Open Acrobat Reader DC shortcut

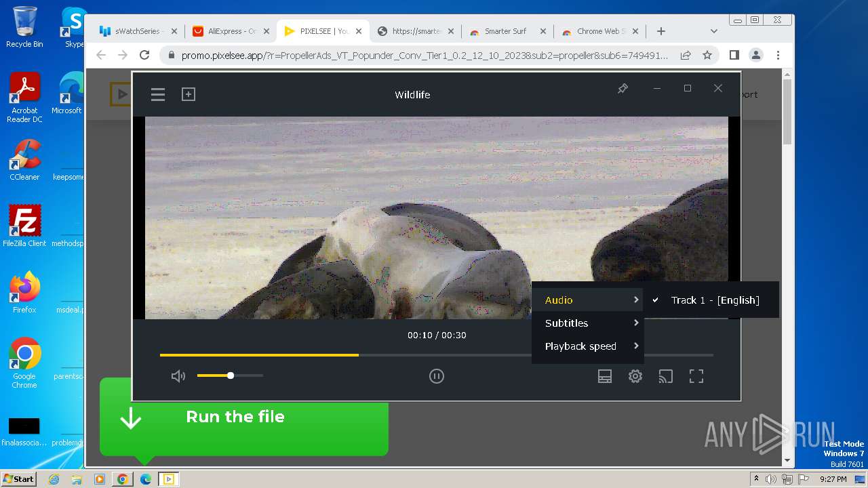coord(24,98)
